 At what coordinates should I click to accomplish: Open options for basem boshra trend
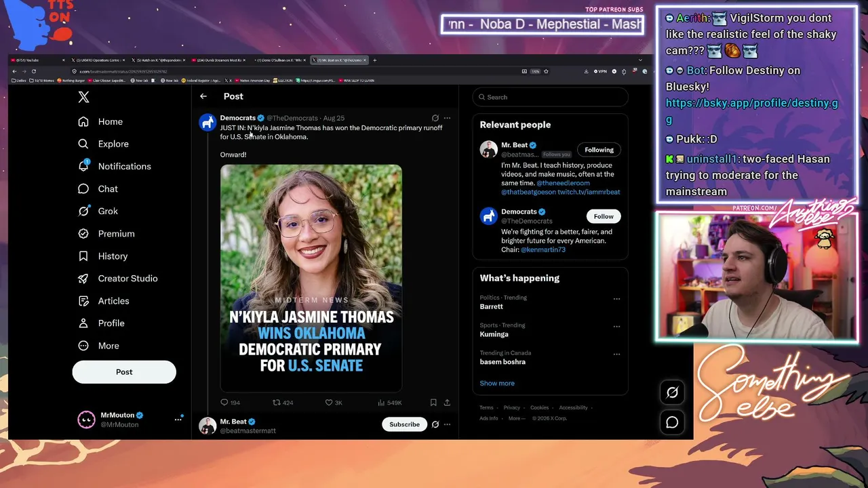tap(616, 354)
